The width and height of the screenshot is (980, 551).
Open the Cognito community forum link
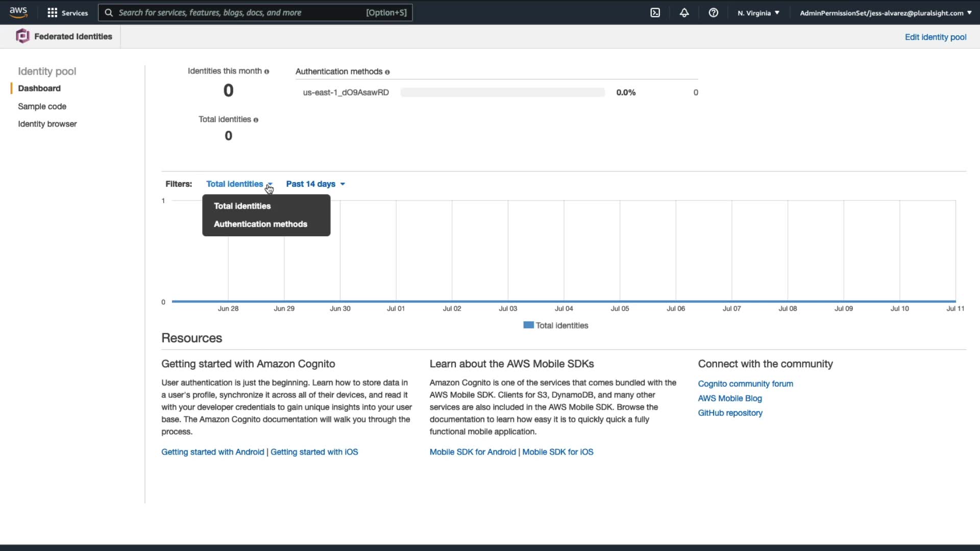pos(745,384)
